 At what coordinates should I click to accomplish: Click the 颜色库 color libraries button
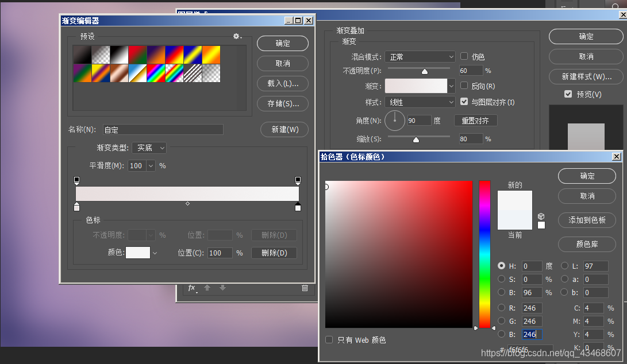point(587,244)
